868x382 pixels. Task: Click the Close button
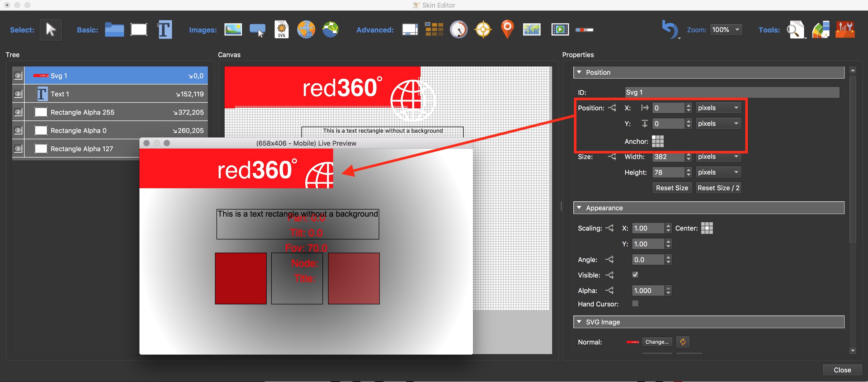[x=842, y=370]
